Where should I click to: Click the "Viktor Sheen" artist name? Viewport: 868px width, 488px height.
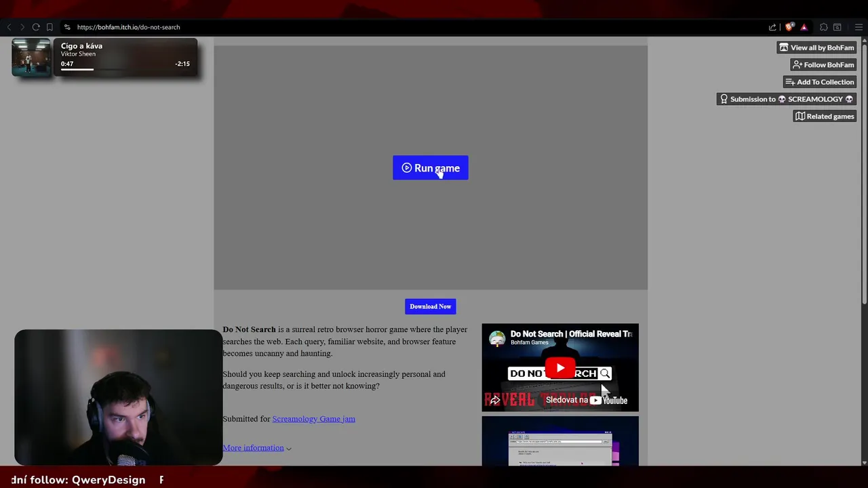[x=78, y=54]
